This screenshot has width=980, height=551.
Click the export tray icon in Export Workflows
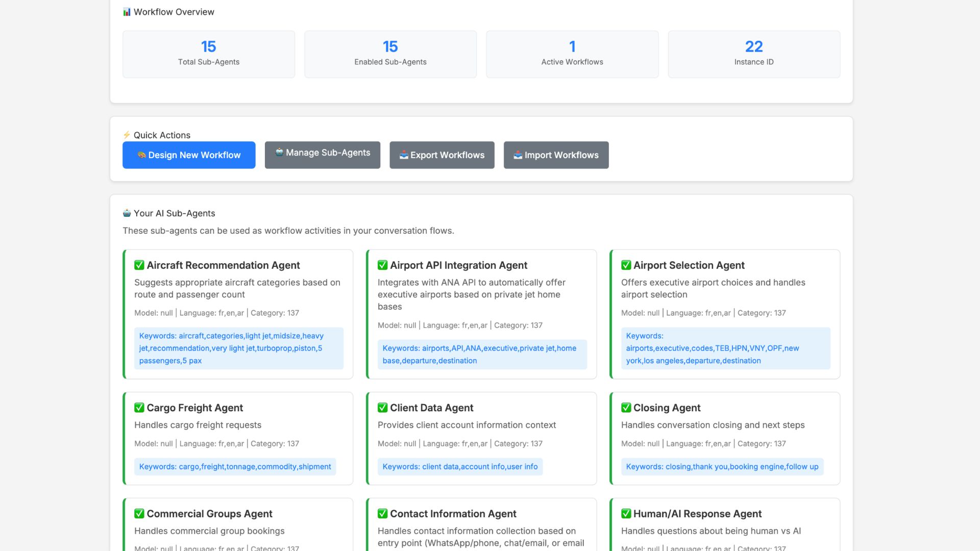coord(404,155)
